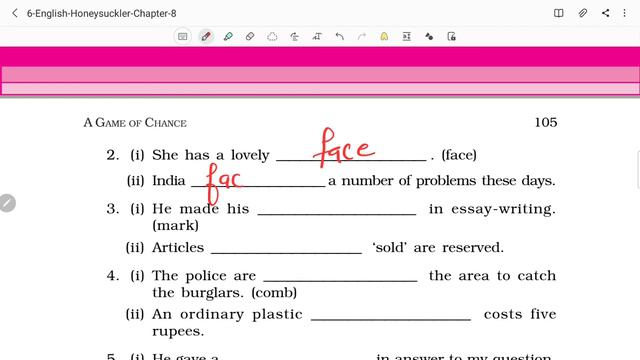Image resolution: width=640 pixels, height=360 pixels.
Task: Open the yellow color marker tool
Action: 384,37
